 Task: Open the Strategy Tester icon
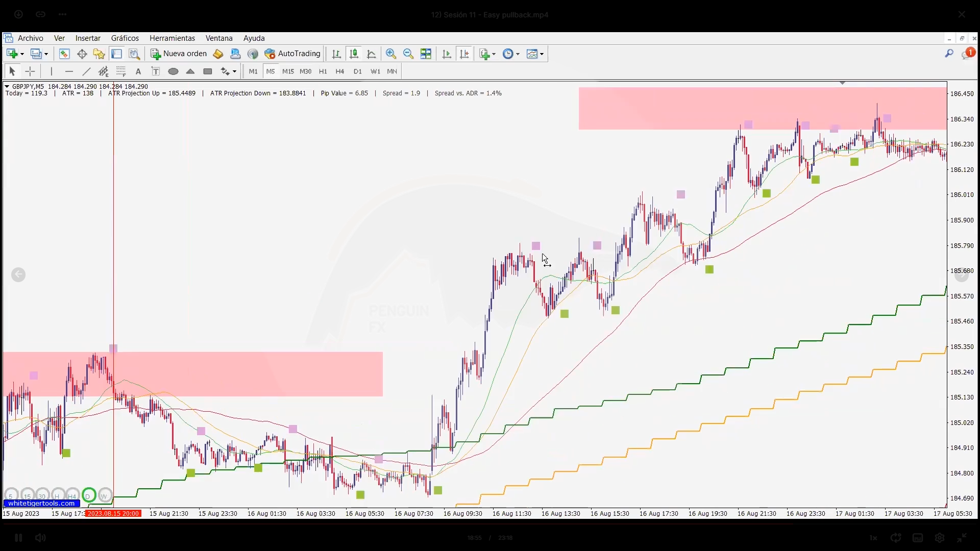134,54
